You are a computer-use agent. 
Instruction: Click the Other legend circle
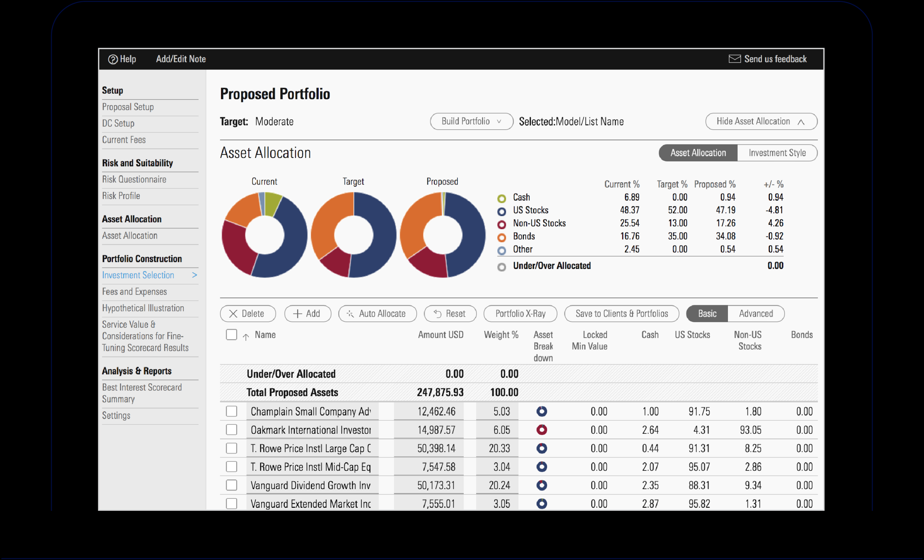click(x=501, y=250)
